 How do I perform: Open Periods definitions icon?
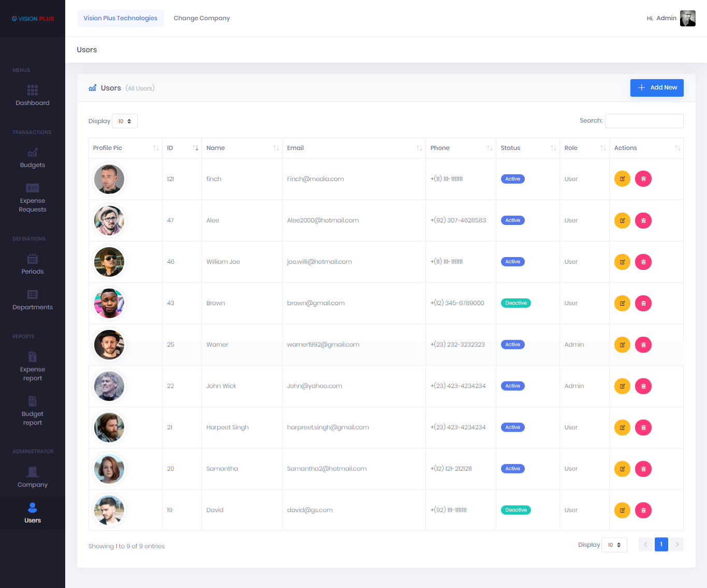point(32,259)
